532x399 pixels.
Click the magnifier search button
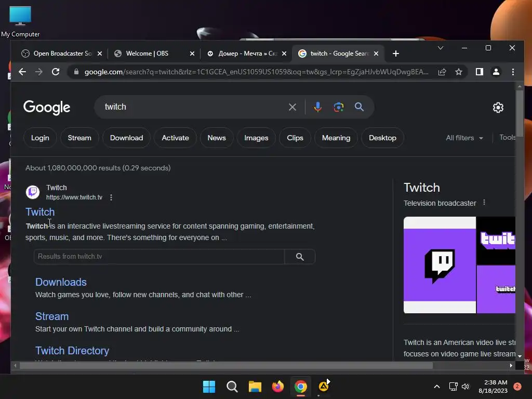point(360,107)
